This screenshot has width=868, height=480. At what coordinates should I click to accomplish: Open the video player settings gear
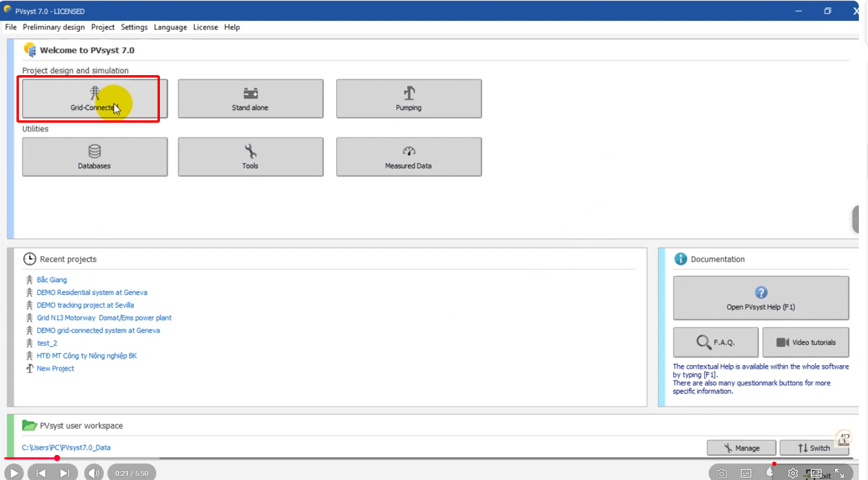[x=792, y=473]
